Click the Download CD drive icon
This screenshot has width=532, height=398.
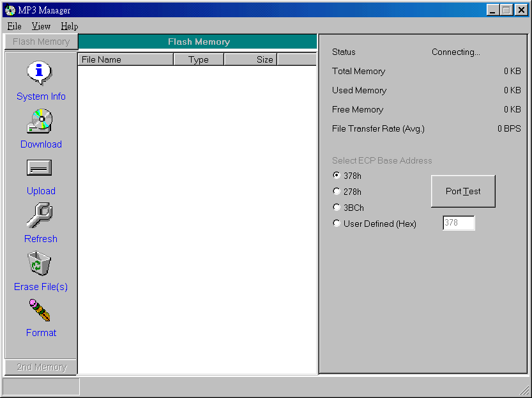pyautogui.click(x=40, y=121)
